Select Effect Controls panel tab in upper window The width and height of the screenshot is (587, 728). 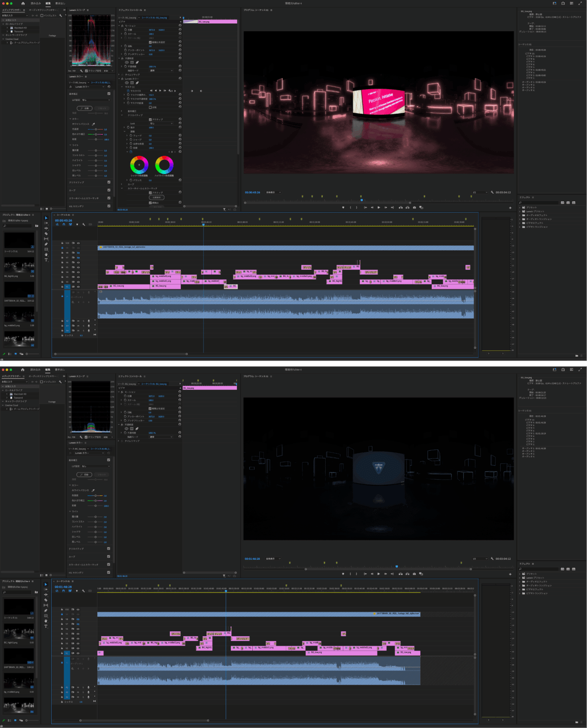click(x=130, y=10)
